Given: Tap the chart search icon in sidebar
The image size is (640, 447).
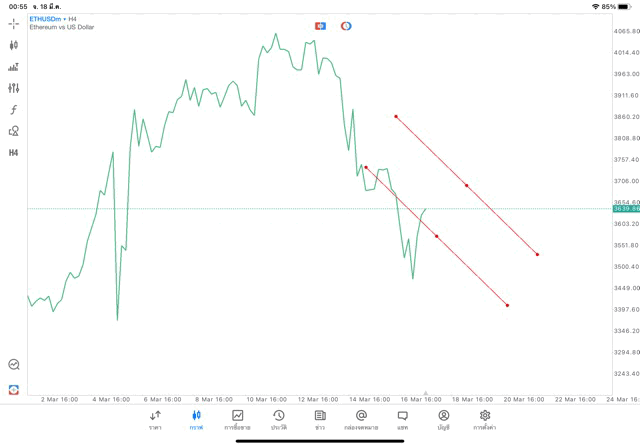Looking at the screenshot, I should pyautogui.click(x=13, y=365).
